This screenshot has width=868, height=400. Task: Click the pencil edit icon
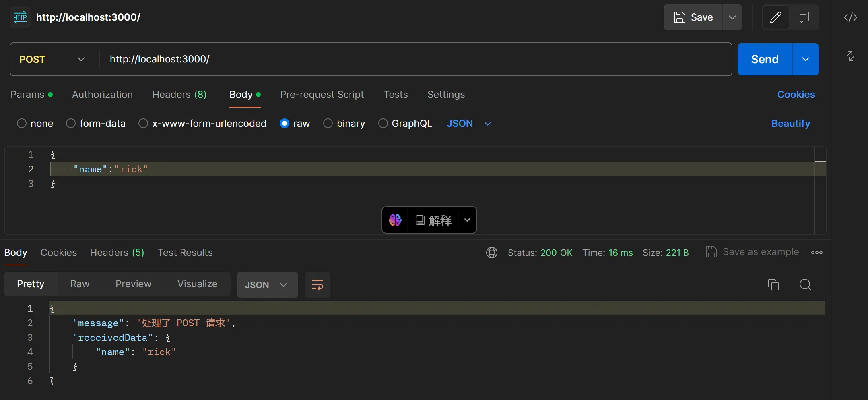point(775,17)
